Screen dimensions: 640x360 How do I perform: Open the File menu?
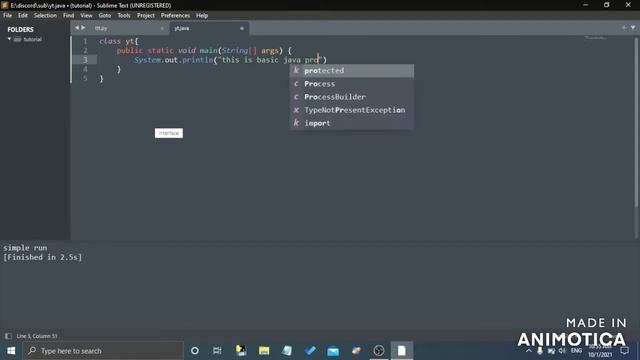coord(7,16)
